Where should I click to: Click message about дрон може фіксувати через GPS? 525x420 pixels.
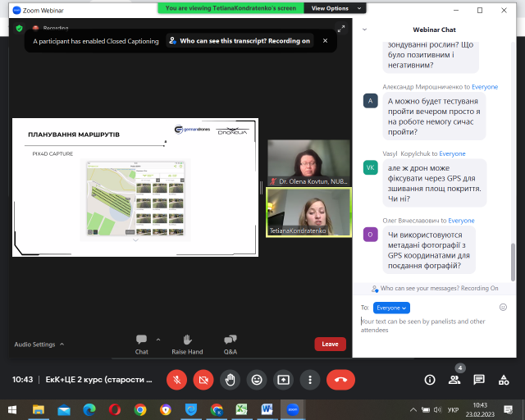[x=434, y=183]
